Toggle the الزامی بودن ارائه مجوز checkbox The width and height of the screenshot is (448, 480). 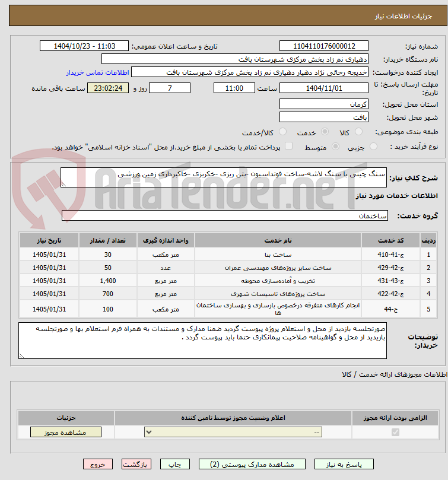tap(395, 433)
